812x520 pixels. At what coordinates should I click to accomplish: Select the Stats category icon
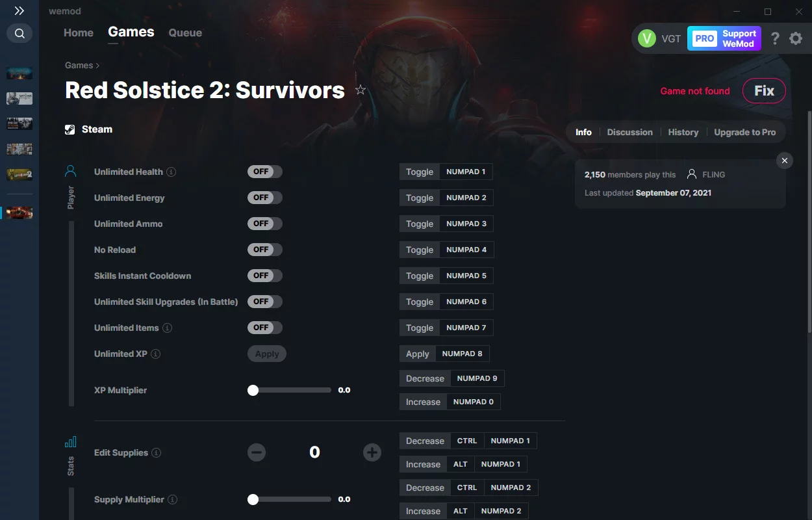(x=71, y=442)
